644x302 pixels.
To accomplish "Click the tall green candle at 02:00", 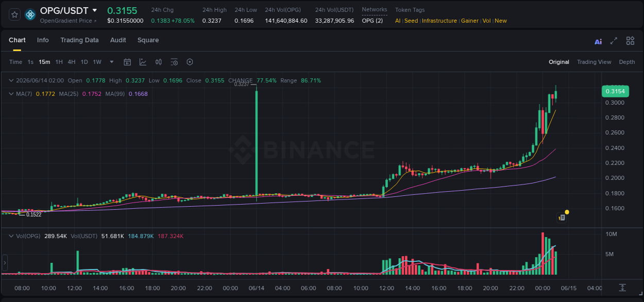I will point(256,143).
